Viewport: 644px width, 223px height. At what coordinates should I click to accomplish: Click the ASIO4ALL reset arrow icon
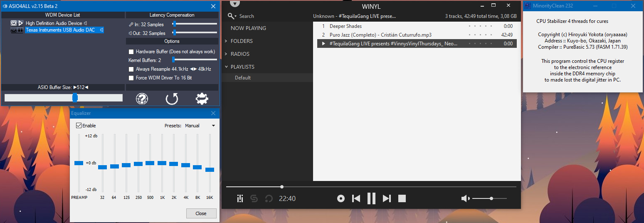pyautogui.click(x=172, y=99)
